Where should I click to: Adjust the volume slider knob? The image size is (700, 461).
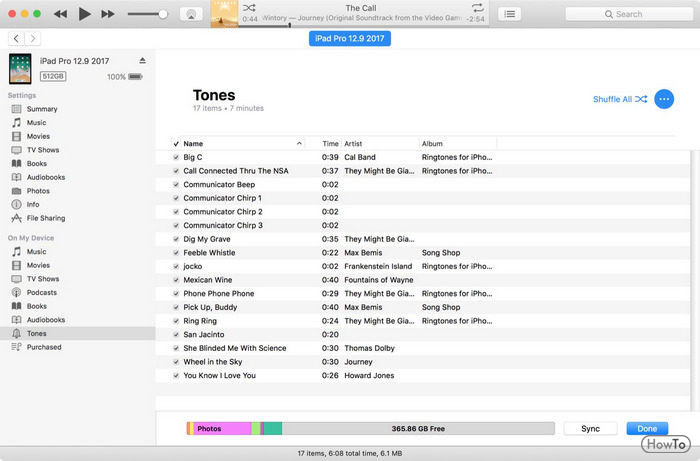tap(163, 14)
